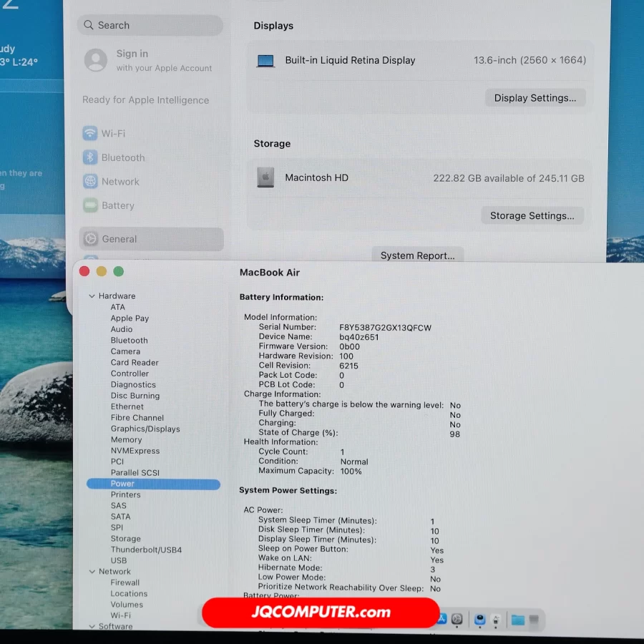644x644 pixels.
Task: Select the Network globe icon in Settings sidebar
Action: (90, 182)
